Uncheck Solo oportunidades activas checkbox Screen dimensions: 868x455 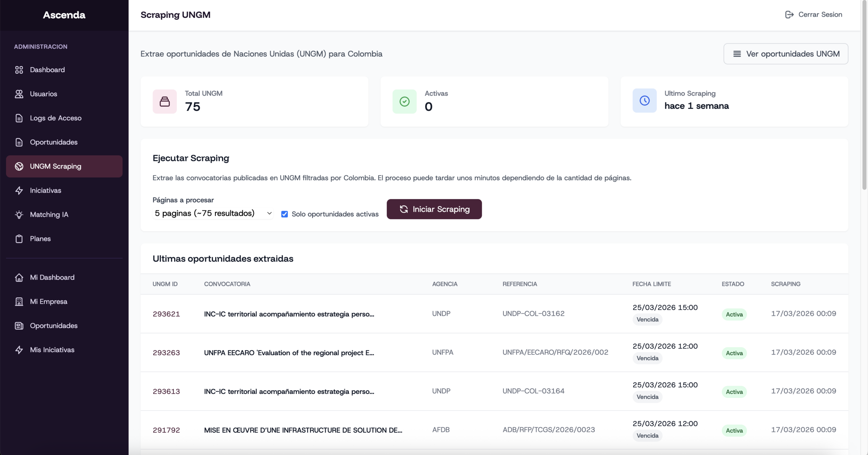pos(284,214)
